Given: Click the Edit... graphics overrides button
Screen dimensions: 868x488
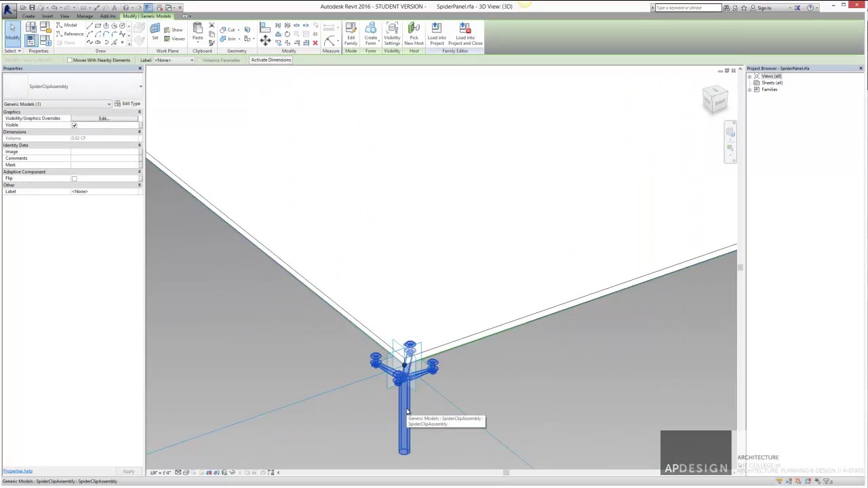Looking at the screenshot, I should [x=104, y=119].
